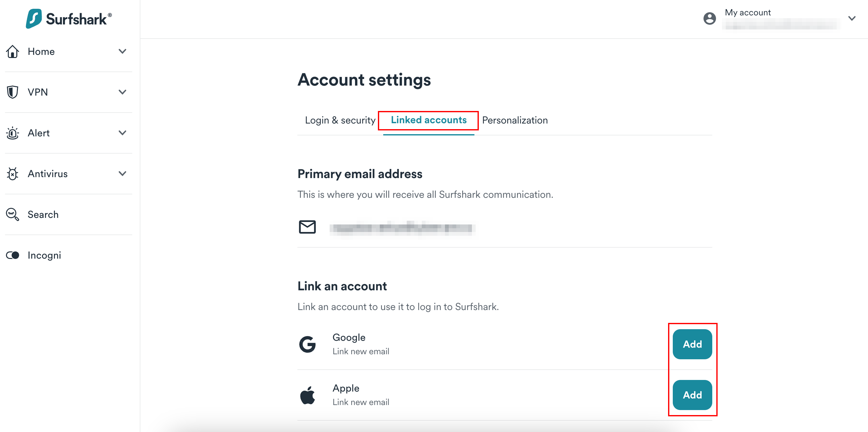The width and height of the screenshot is (868, 432).
Task: Open the Personalization tab
Action: pos(515,120)
